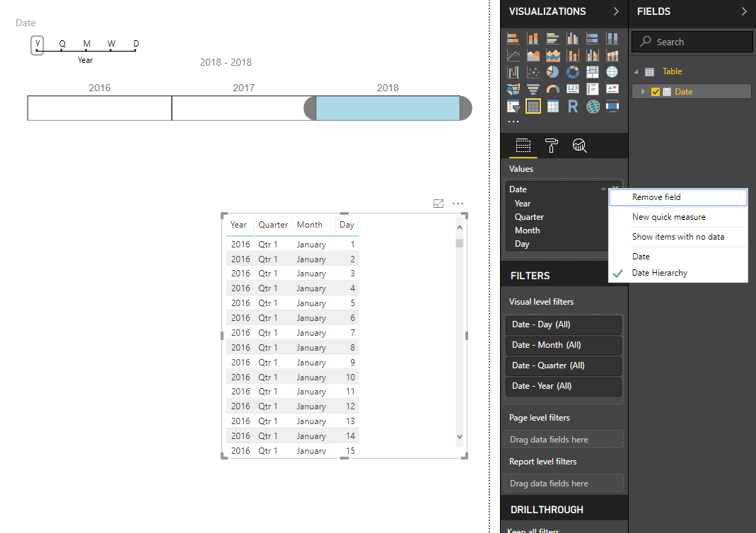Select the 100% stacked column chart visualization
The width and height of the screenshot is (756, 533).
612,38
